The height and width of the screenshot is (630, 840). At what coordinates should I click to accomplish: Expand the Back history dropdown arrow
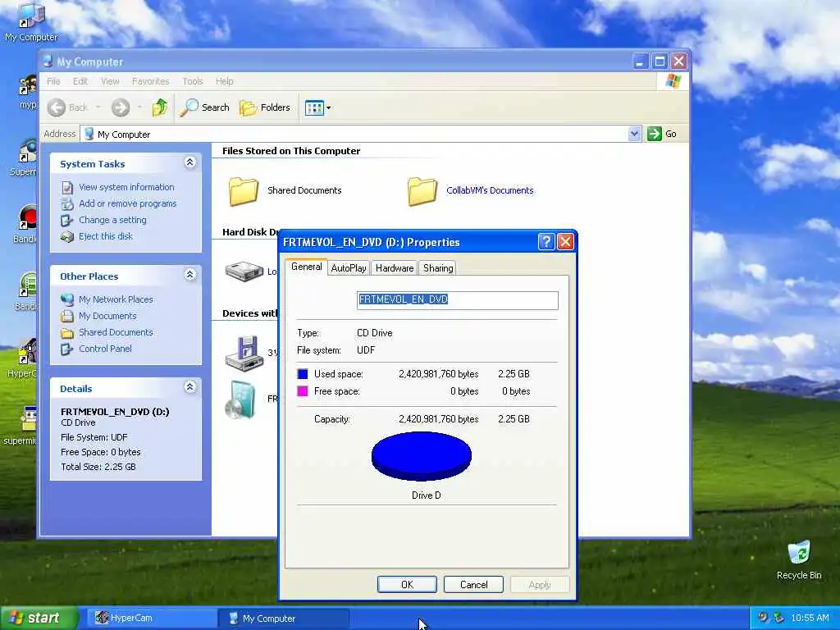click(x=98, y=107)
